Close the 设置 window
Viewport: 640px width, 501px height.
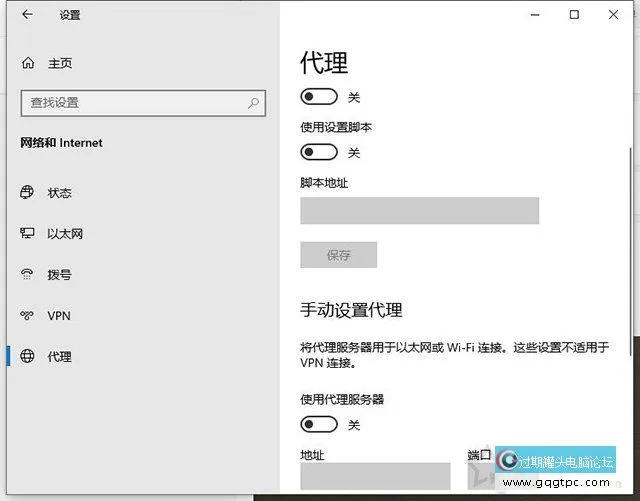pyautogui.click(x=613, y=15)
